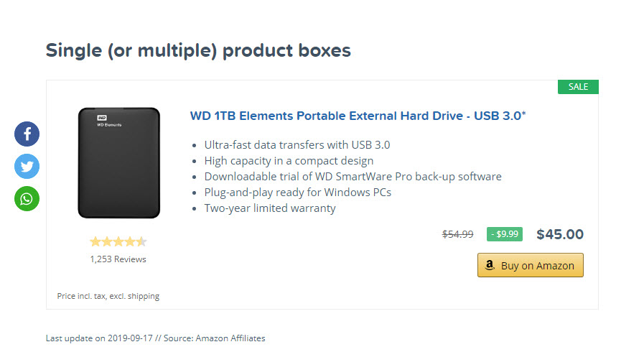Click the green -$9.99 discount badge
This screenshot has width=644, height=352.
tap(504, 234)
